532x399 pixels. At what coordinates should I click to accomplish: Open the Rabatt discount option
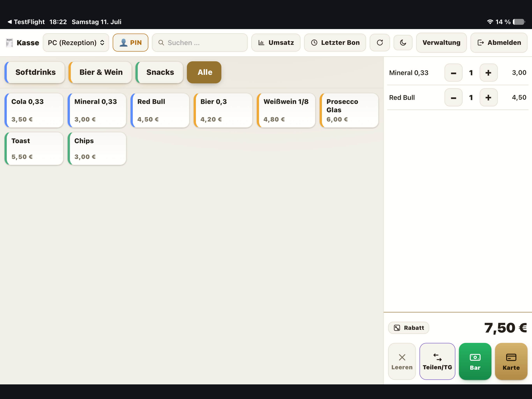[x=408, y=328]
